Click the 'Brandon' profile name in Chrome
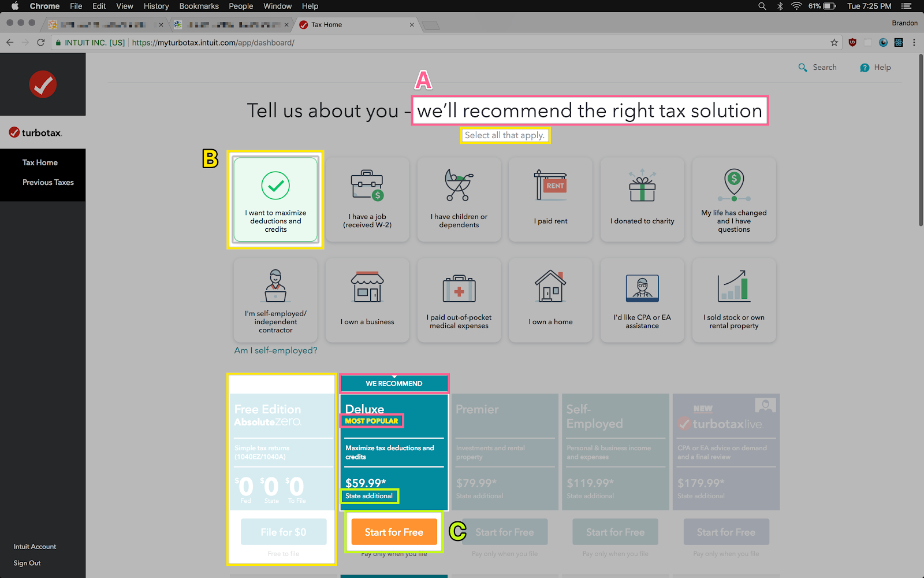This screenshot has width=924, height=578. (x=904, y=23)
